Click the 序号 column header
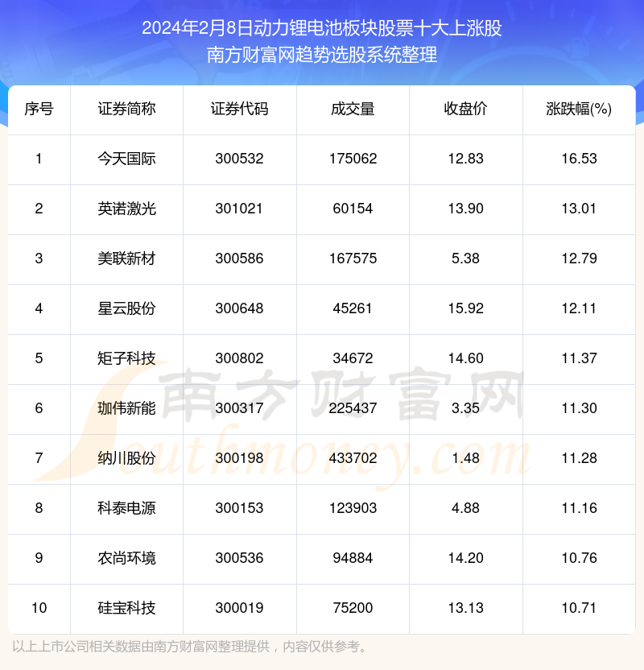Screen dimensions: 644x670 point(39,109)
